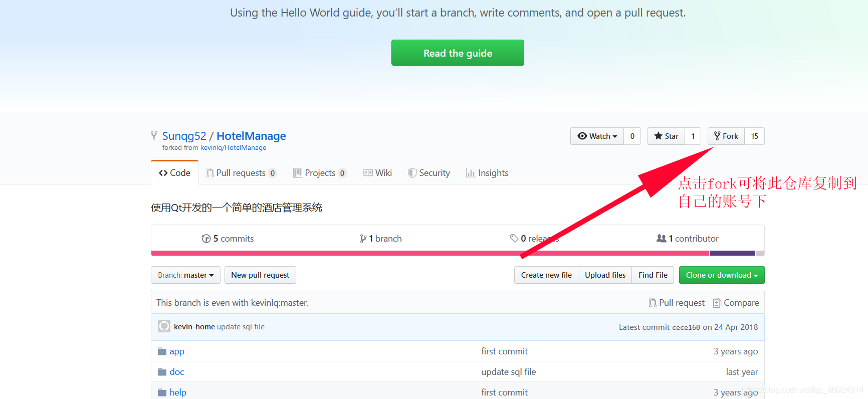Open the app folder
Viewport: 868px width, 399px height.
(x=177, y=351)
